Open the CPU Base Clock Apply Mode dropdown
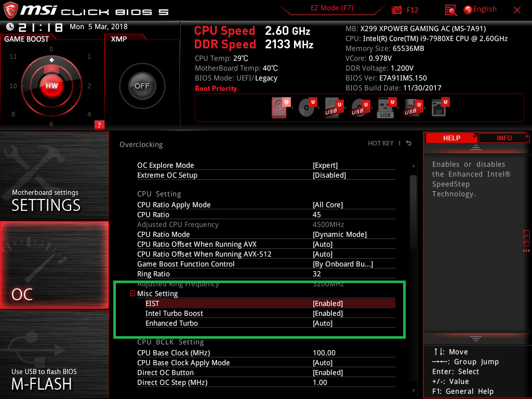Screen dimensions: 532x399 click(323, 363)
